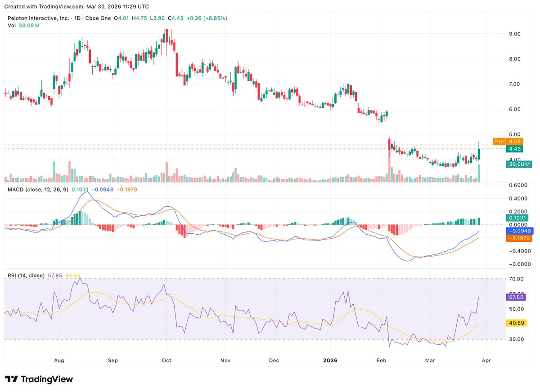Screen dimensions: 540x392
Task: Click the 'Vol 38.08 M' volume legend
Action: (23, 25)
